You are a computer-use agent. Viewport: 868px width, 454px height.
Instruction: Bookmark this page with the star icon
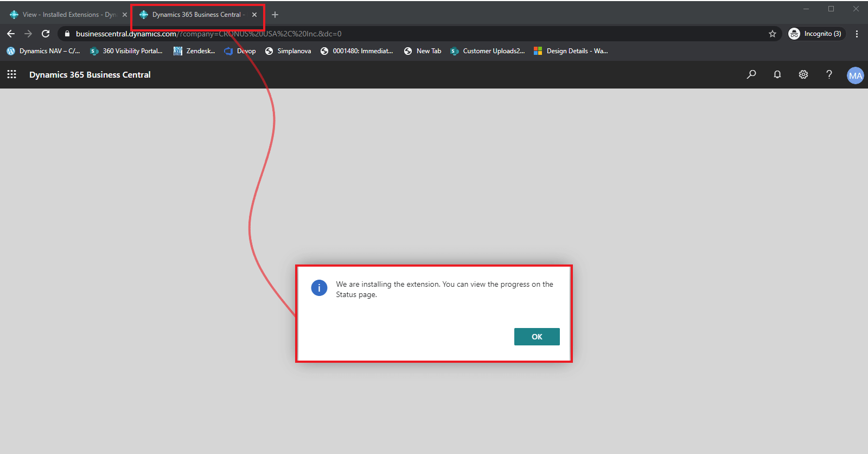773,34
